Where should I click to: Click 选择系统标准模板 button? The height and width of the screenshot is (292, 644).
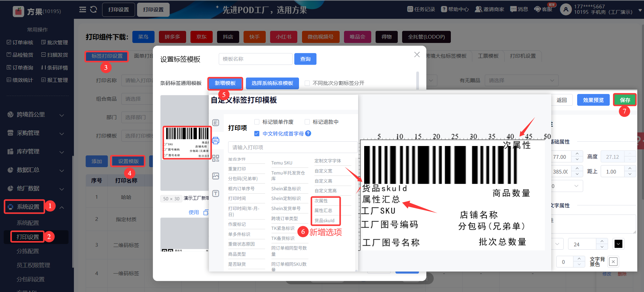click(x=272, y=83)
